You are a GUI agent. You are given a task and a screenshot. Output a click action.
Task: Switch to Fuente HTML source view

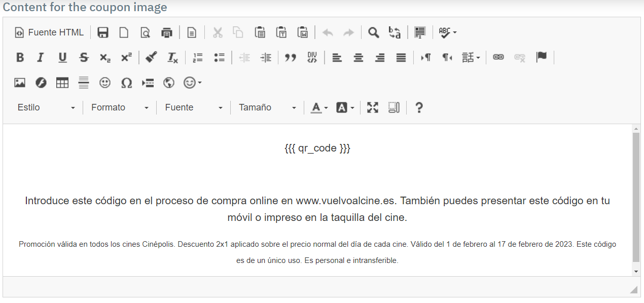tap(49, 32)
